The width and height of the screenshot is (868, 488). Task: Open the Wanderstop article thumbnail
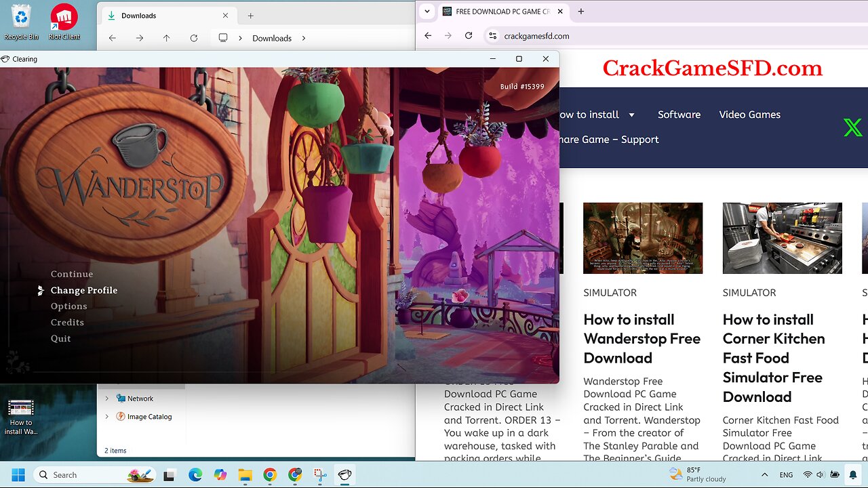pyautogui.click(x=643, y=238)
